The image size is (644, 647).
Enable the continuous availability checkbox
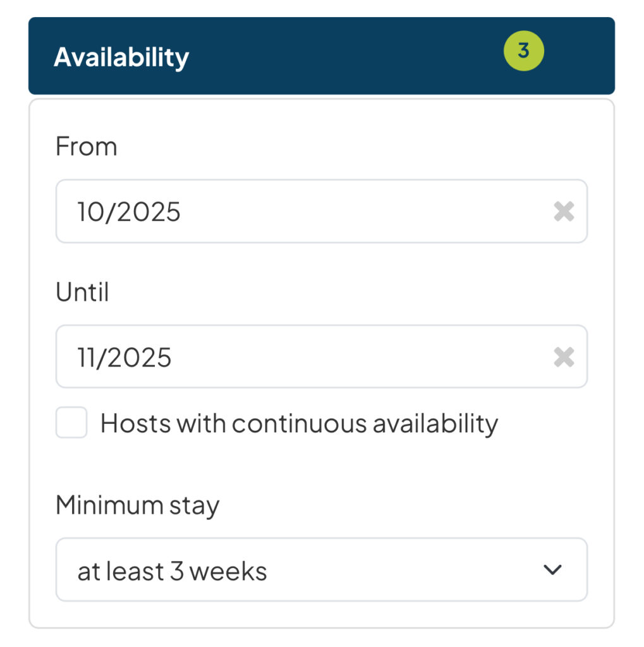click(71, 423)
